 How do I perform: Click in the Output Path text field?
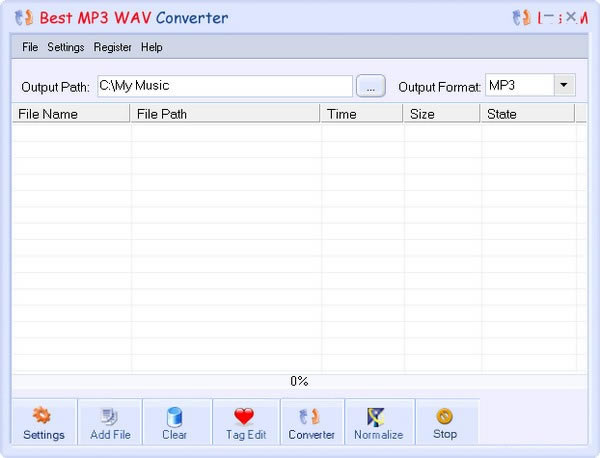(x=225, y=86)
